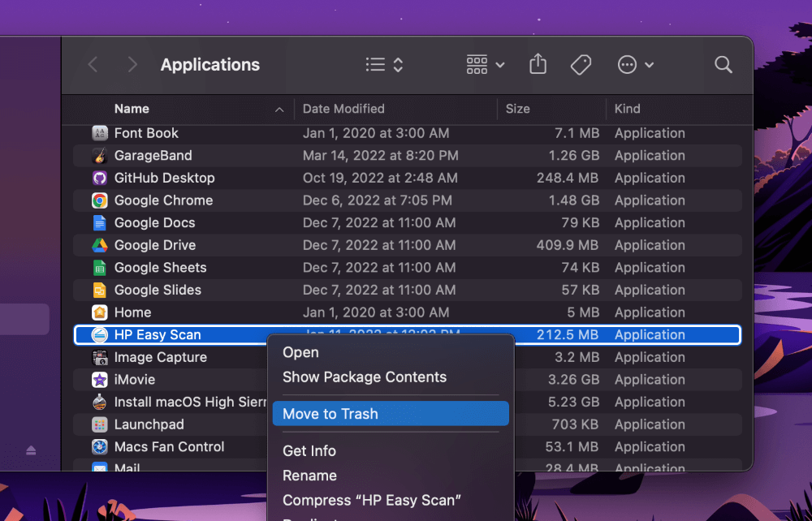Select the Google Drive row
The height and width of the screenshot is (521, 812).
click(x=155, y=245)
